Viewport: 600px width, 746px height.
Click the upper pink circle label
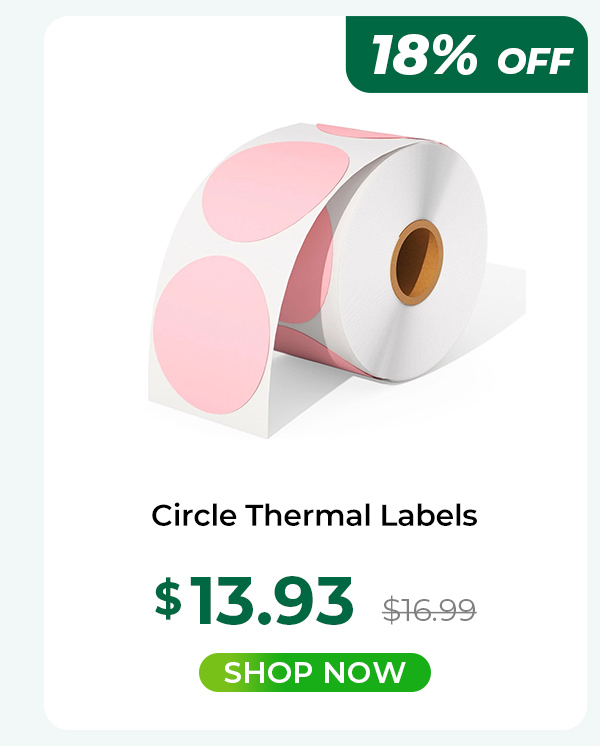pos(275,191)
